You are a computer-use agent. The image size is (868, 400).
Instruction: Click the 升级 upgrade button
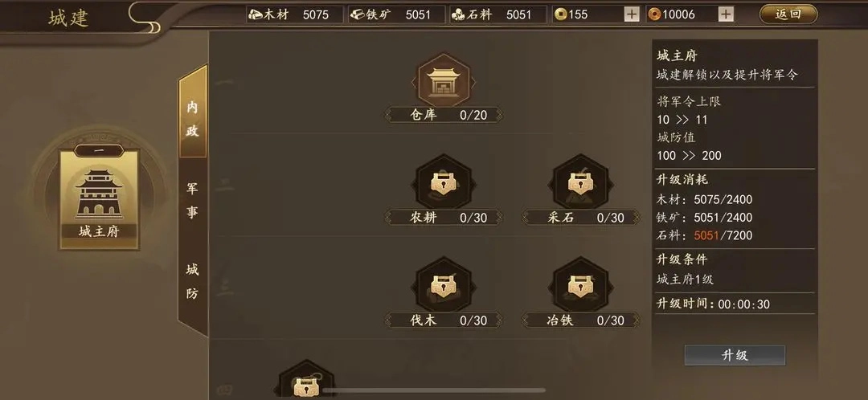coord(735,355)
